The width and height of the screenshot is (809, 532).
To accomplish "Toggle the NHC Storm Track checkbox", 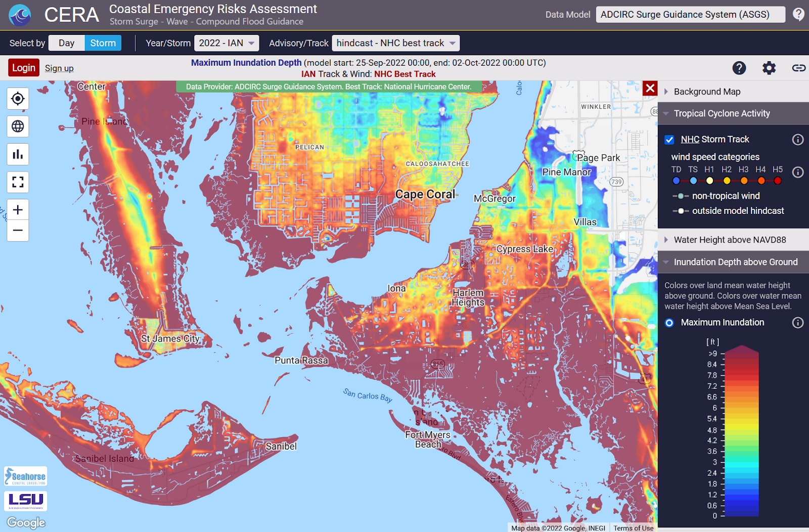I will (x=669, y=140).
